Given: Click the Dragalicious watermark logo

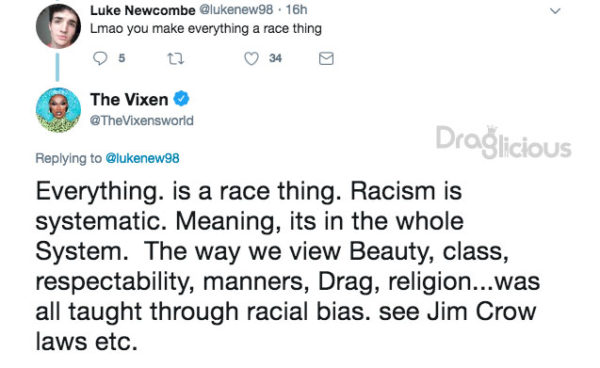Looking at the screenshot, I should pyautogui.click(x=504, y=142).
